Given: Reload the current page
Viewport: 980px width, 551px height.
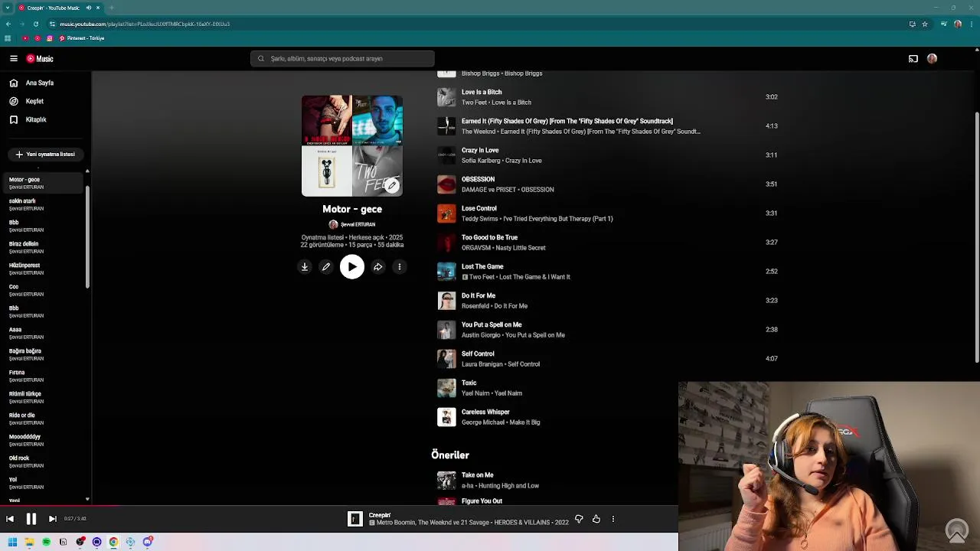Looking at the screenshot, I should [x=35, y=24].
